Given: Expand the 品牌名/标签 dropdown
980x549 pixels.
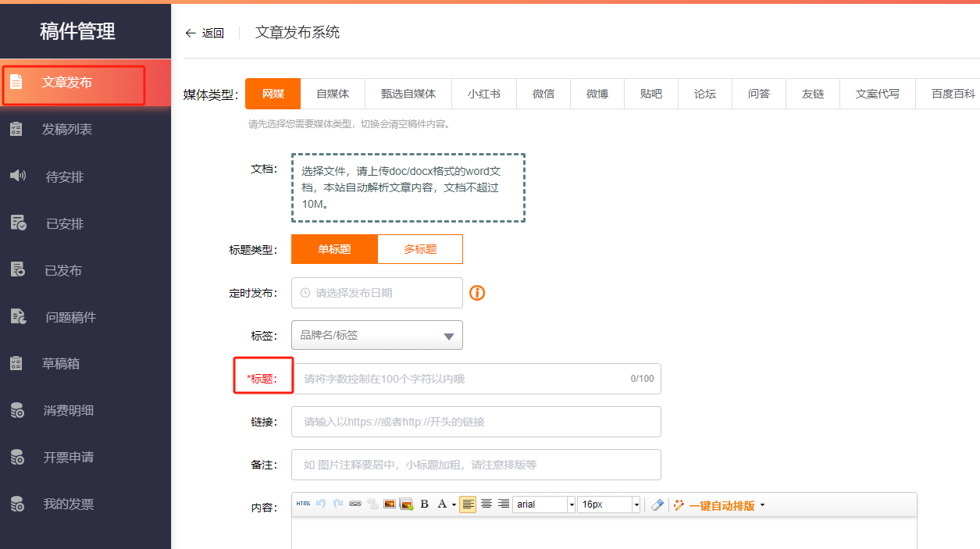Looking at the screenshot, I should 377,335.
